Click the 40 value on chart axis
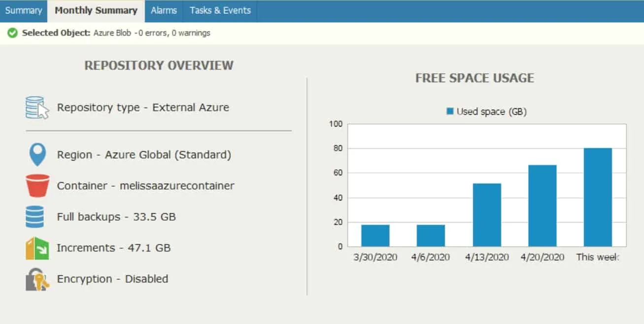 (338, 197)
